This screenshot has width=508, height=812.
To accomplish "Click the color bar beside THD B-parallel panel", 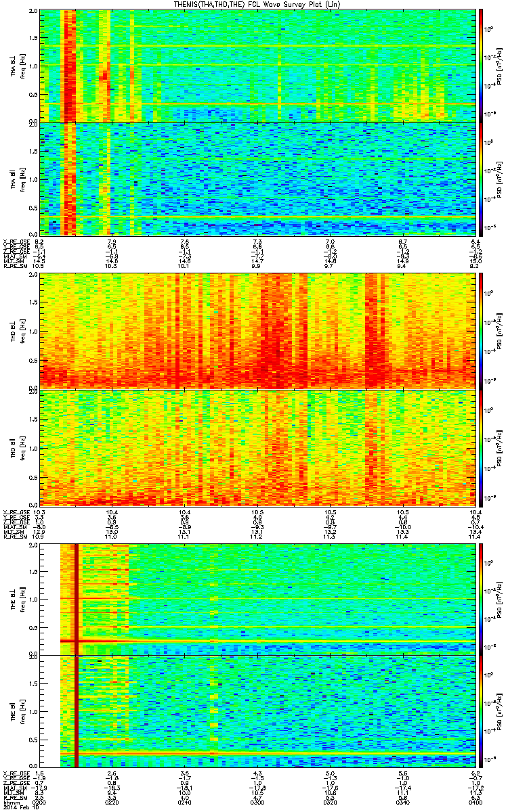I will 481,447.
